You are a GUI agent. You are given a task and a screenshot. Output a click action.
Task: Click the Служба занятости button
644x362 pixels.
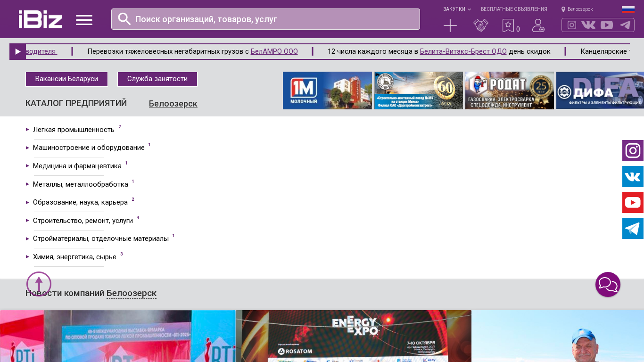pos(157,79)
